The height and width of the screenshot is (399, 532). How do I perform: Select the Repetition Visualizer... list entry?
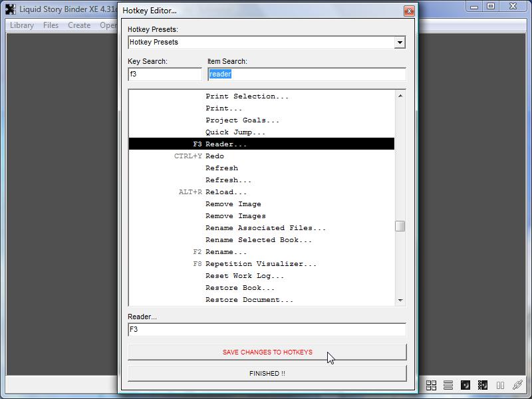pos(261,264)
